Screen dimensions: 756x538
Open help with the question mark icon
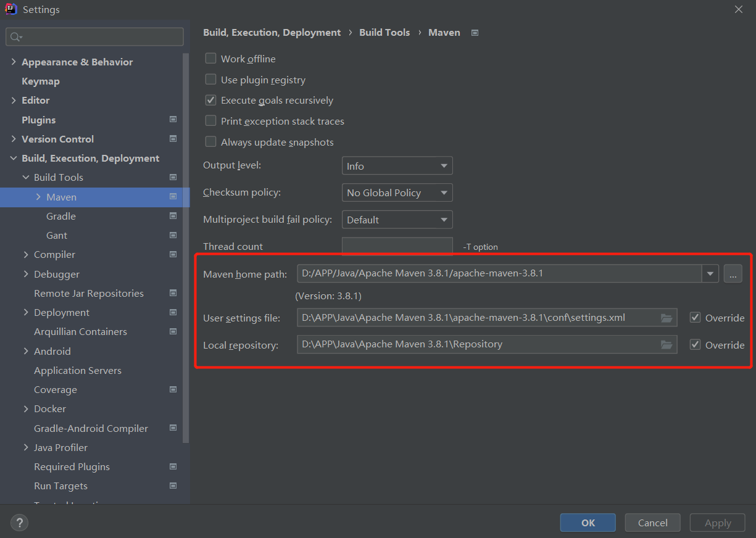(x=19, y=523)
